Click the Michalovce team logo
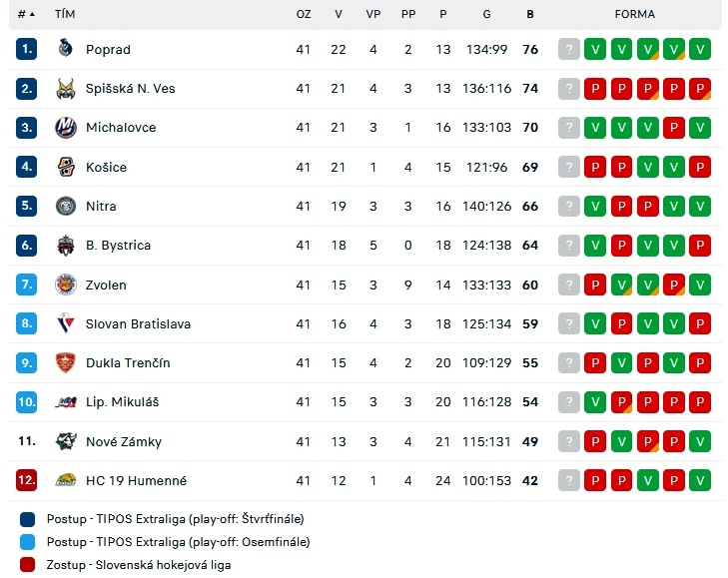Image resolution: width=728 pixels, height=578 pixels. coord(66,127)
